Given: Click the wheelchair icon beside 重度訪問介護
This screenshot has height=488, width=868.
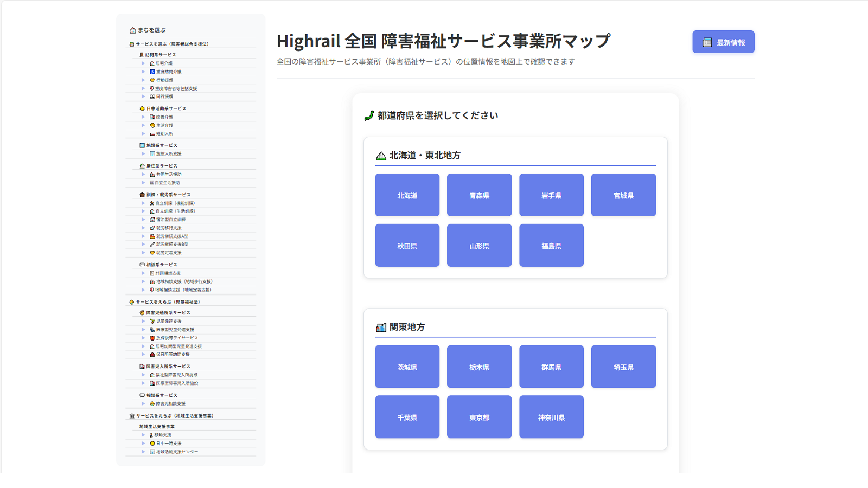Looking at the screenshot, I should click(x=152, y=72).
